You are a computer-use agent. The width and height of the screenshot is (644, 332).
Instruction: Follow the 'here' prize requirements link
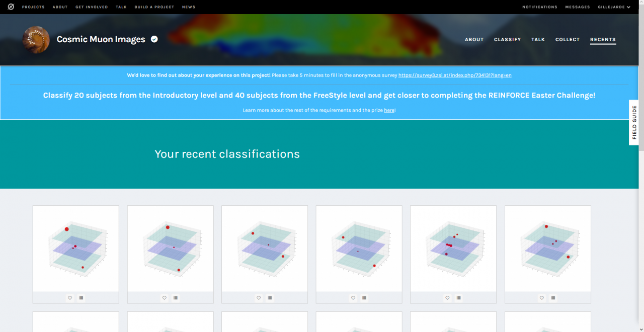tap(389, 110)
